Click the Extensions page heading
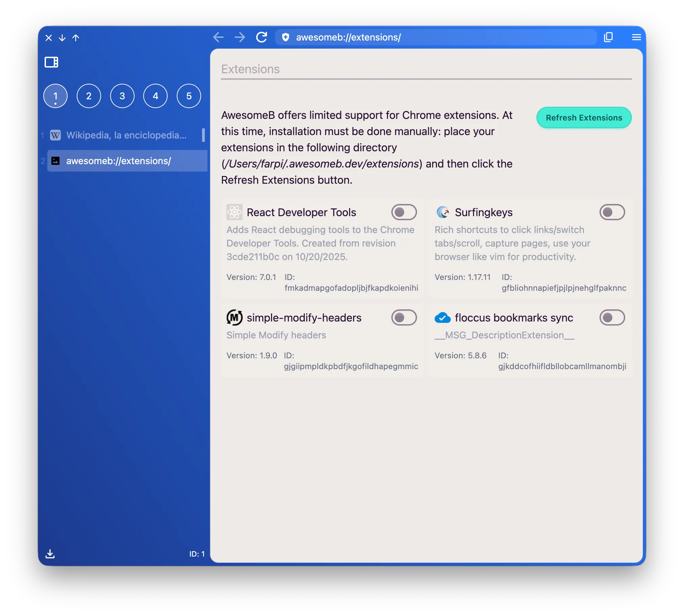The image size is (684, 616). 250,69
